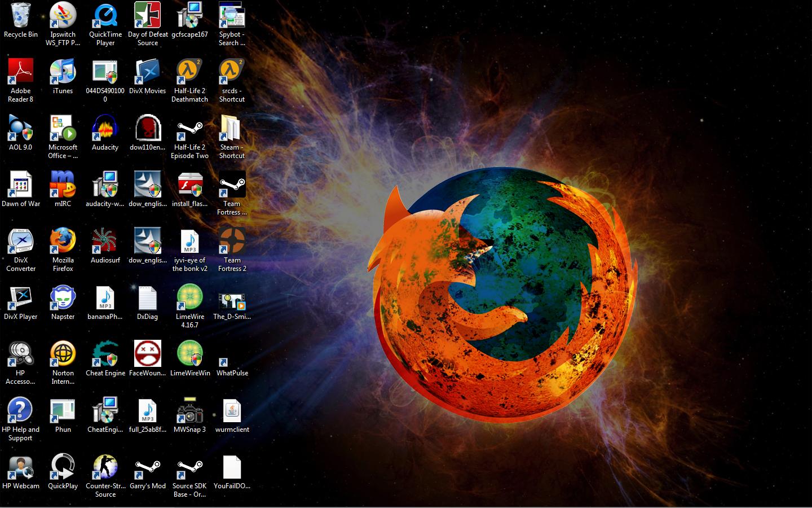
Task: Open HP Help and Support
Action: tap(21, 412)
